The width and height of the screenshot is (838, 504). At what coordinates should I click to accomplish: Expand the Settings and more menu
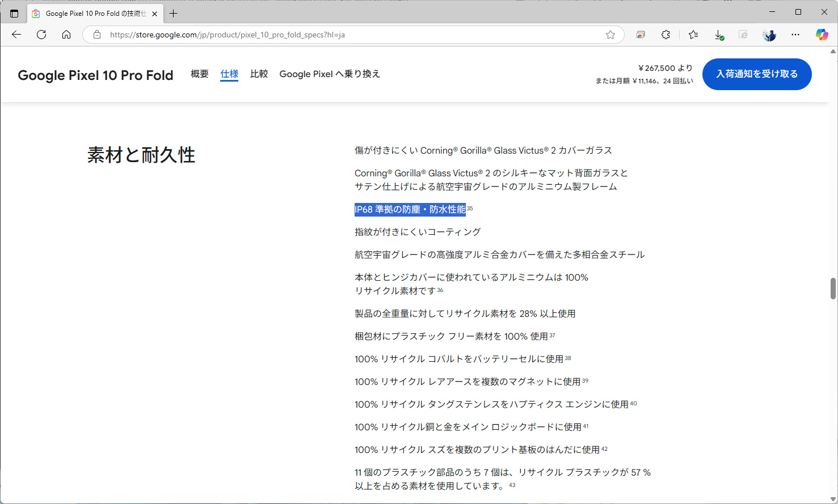point(795,35)
